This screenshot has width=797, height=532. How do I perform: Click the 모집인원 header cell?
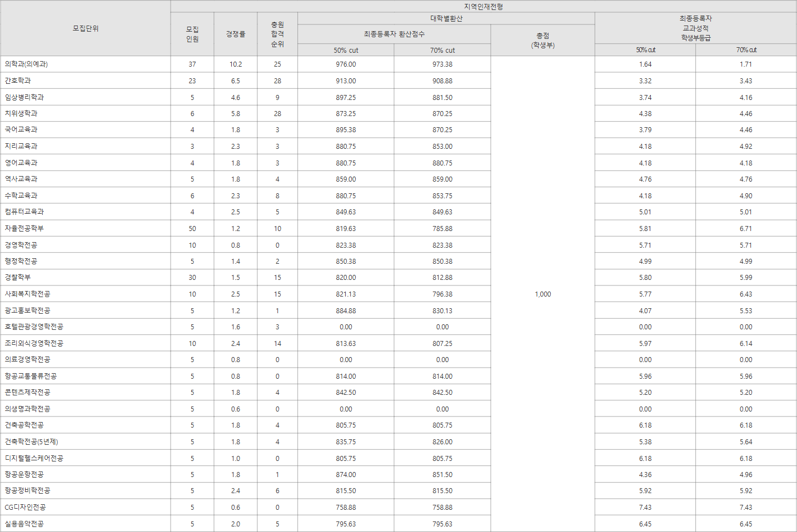point(192,34)
